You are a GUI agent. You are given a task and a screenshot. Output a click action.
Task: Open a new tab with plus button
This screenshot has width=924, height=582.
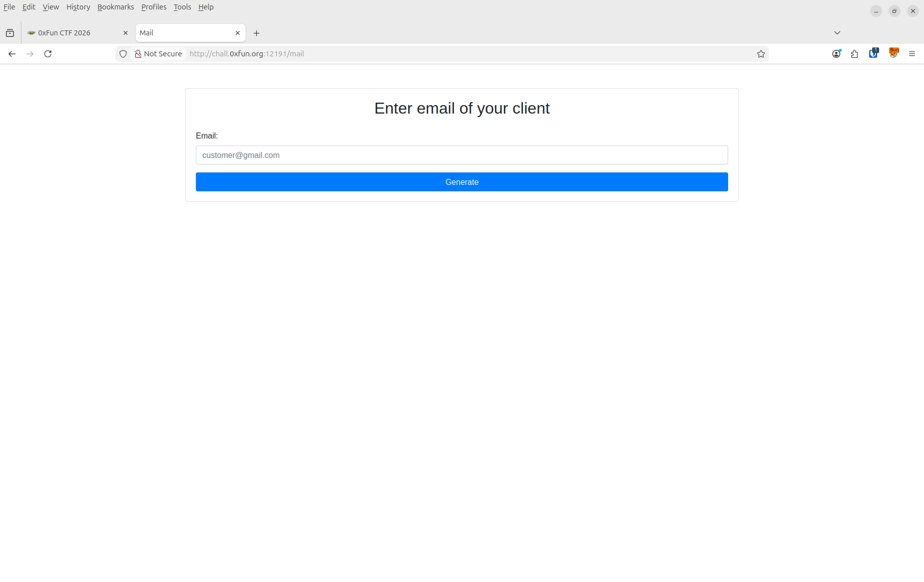click(257, 33)
